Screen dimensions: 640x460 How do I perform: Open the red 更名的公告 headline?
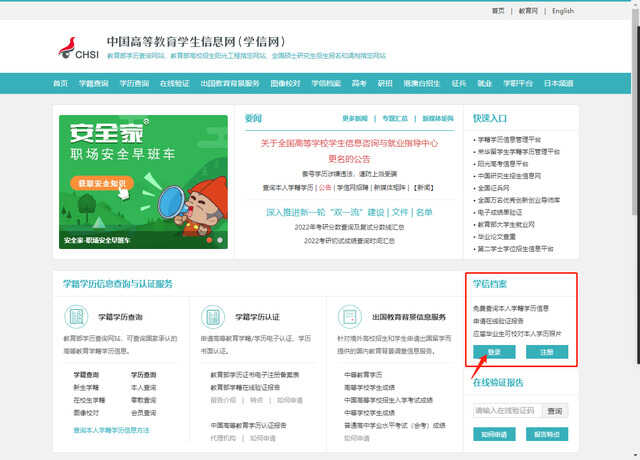click(349, 159)
